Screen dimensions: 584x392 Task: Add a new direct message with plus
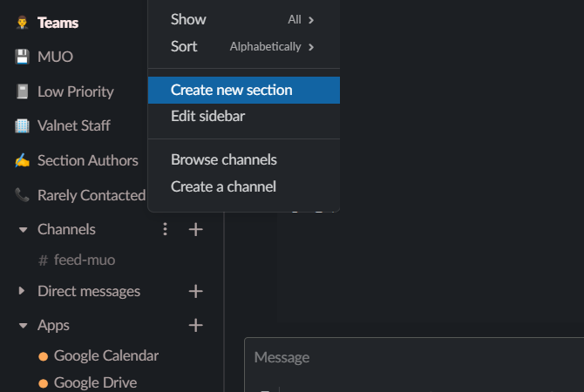[x=196, y=291]
